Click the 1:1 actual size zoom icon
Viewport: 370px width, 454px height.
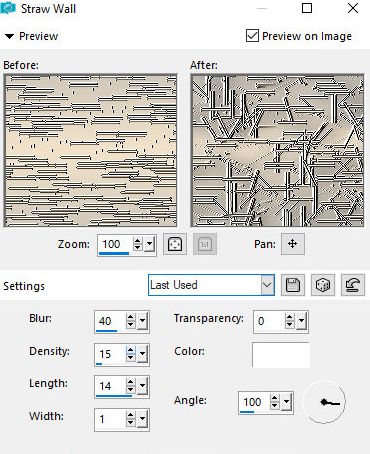point(205,244)
